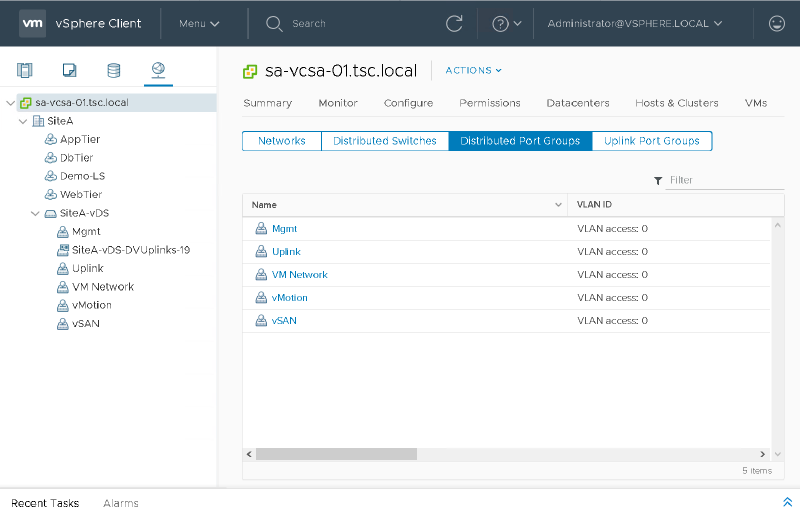Open the Hosts and Clusters inventory view icon
The image size is (800, 514).
coord(24,70)
